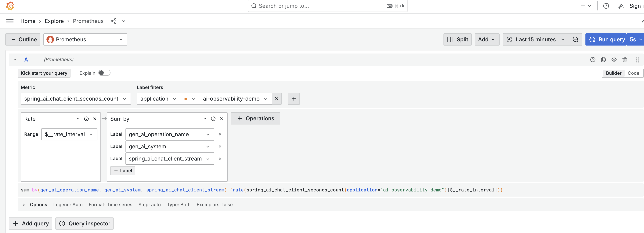Click the zoom out time range icon
Screen dimensions: 644x233
(x=576, y=39)
